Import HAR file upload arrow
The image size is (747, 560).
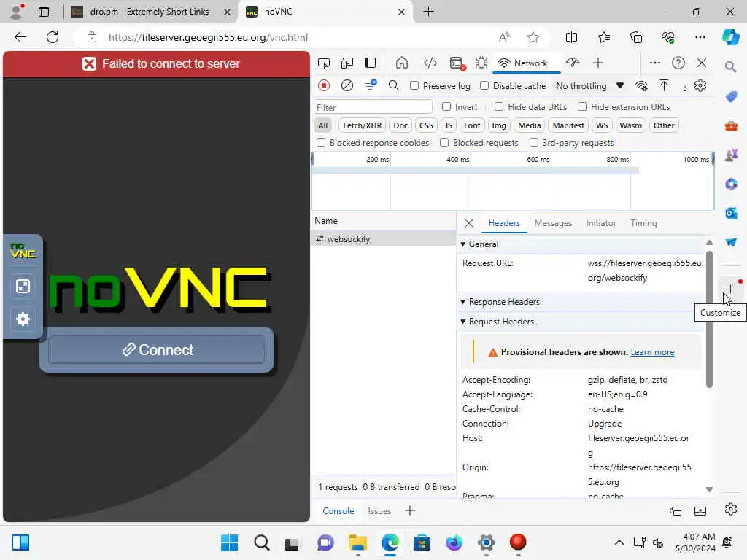pos(664,86)
